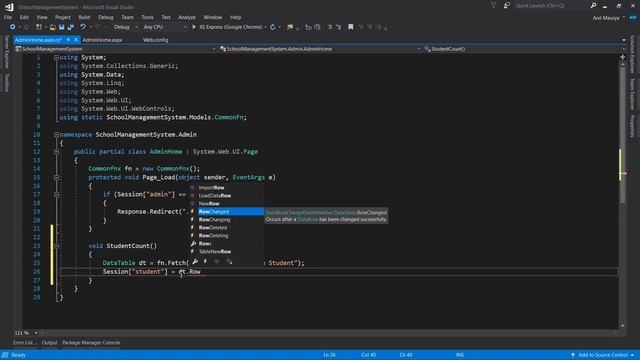Open the Output panel tab
640x360 pixels.
pos(49,343)
